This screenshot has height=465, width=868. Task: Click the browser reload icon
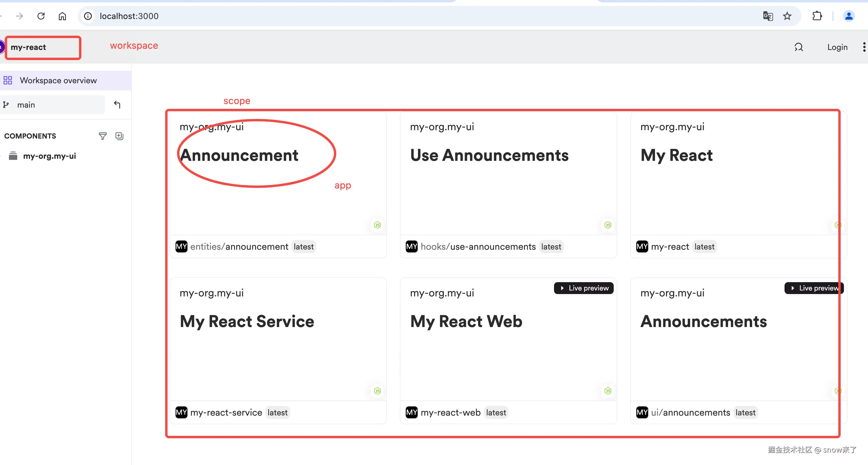(41, 16)
